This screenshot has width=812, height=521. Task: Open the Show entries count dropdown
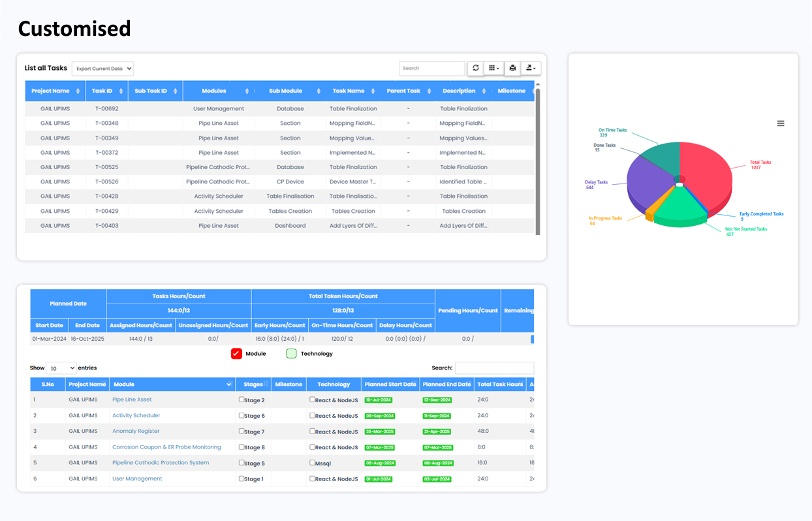tap(61, 368)
